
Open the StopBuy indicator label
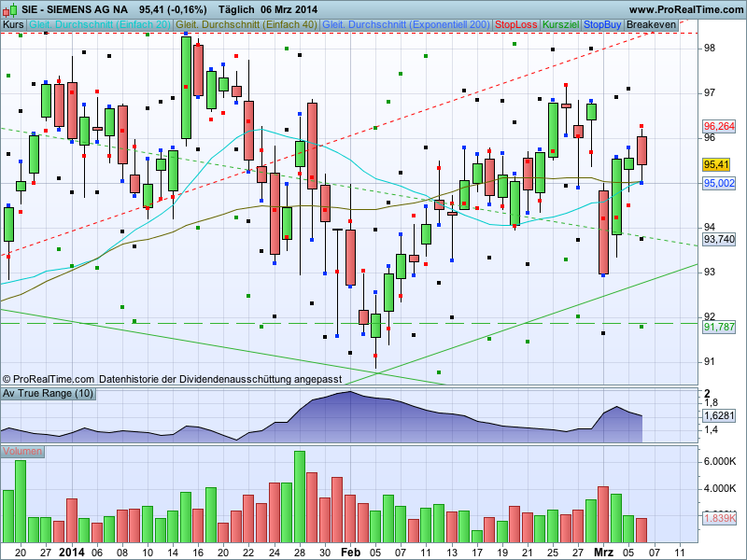602,25
